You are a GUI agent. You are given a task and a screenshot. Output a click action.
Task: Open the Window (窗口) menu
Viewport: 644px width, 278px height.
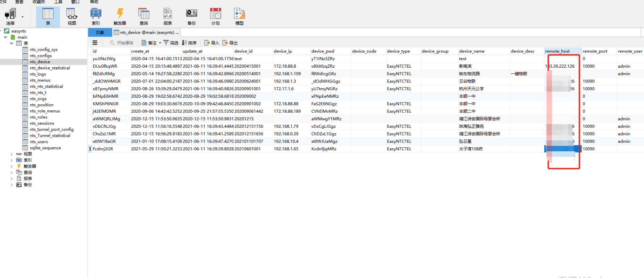coord(75,2)
